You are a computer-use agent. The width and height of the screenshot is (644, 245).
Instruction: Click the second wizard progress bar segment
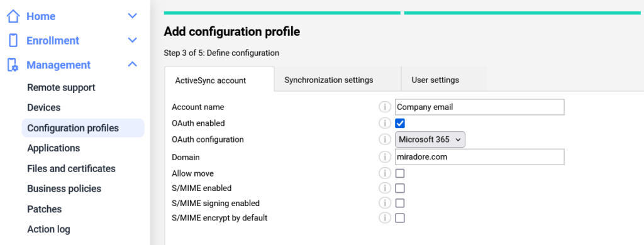523,13
